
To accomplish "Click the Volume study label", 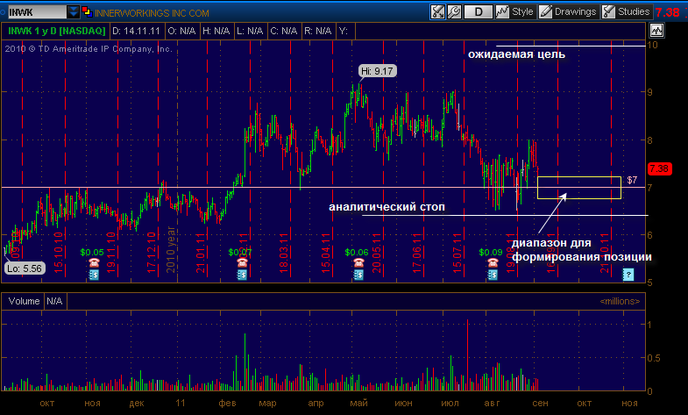I will [x=23, y=301].
